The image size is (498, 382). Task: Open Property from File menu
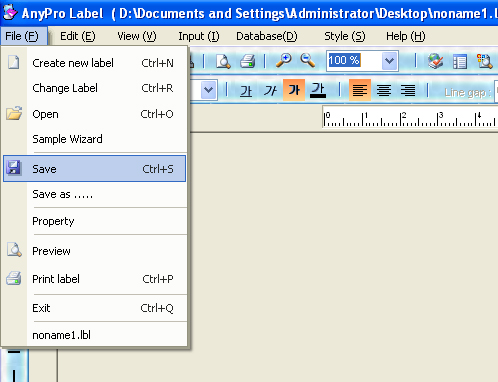pos(95,221)
